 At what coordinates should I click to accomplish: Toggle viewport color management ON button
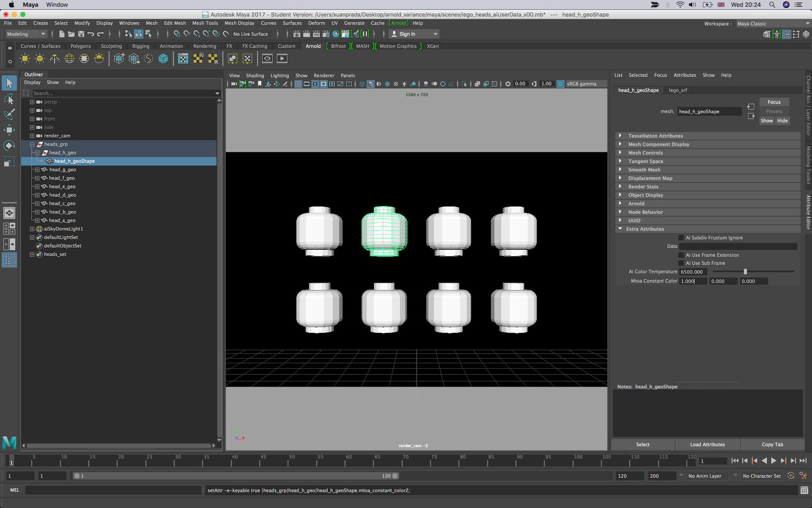coord(560,84)
